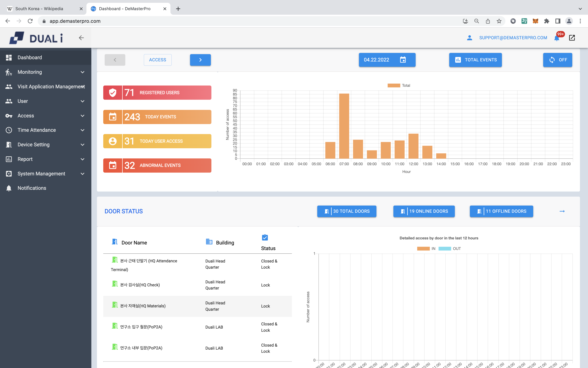Click the install app icon in address bar
The image size is (588, 368).
(465, 21)
